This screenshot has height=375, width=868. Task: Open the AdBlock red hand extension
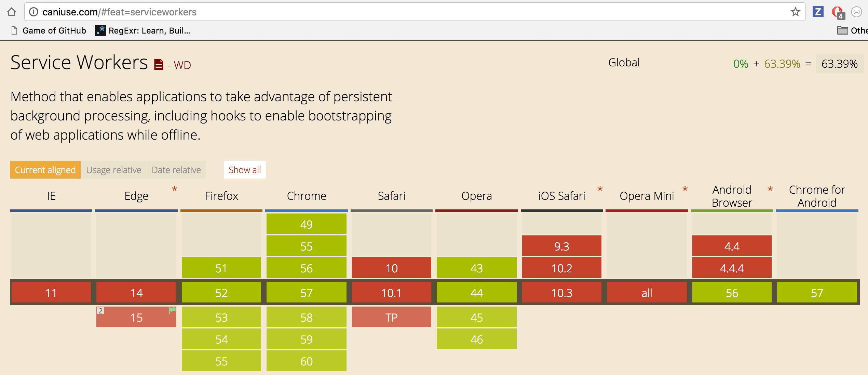coord(837,12)
